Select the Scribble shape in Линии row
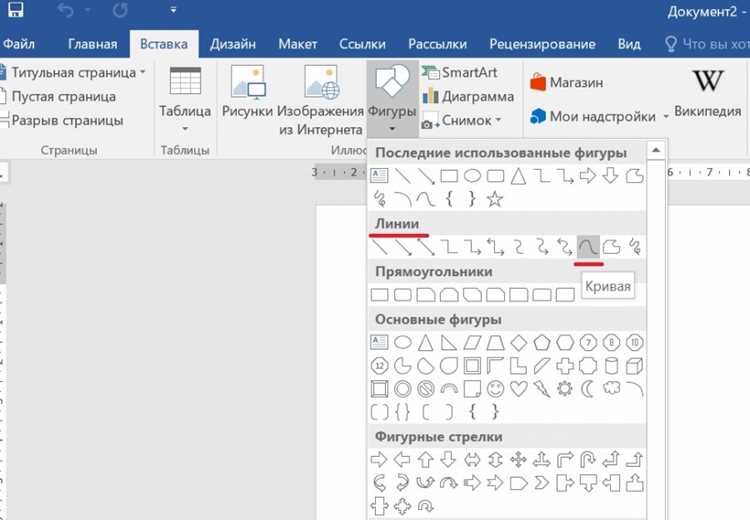This screenshot has height=520, width=750. (634, 247)
